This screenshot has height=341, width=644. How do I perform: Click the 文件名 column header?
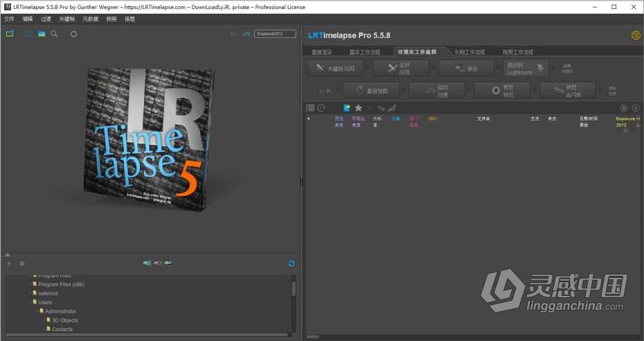click(x=483, y=119)
